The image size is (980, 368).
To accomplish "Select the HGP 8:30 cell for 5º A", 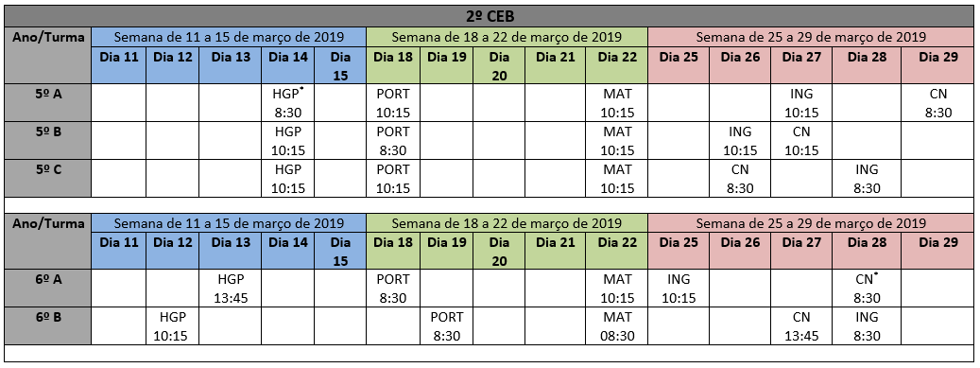I will pyautogui.click(x=287, y=102).
